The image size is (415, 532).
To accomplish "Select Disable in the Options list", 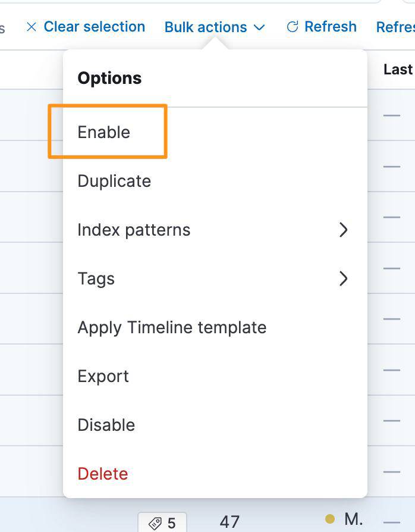I will coord(106,425).
